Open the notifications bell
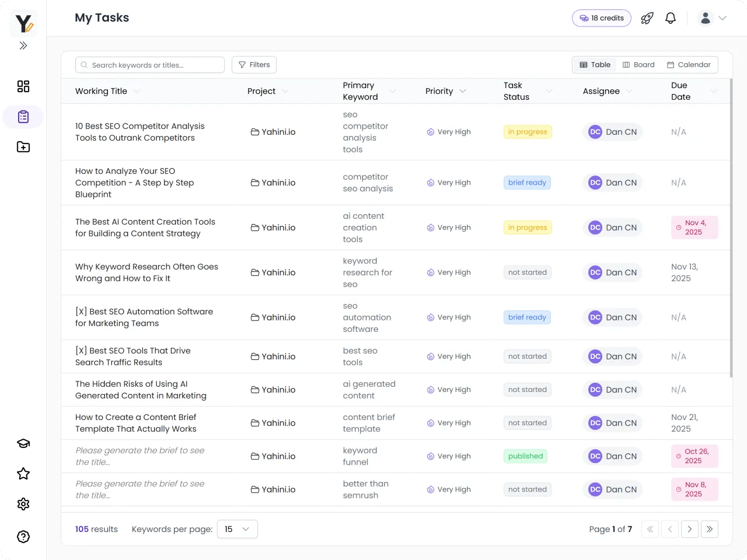The height and width of the screenshot is (560, 747). 670,18
